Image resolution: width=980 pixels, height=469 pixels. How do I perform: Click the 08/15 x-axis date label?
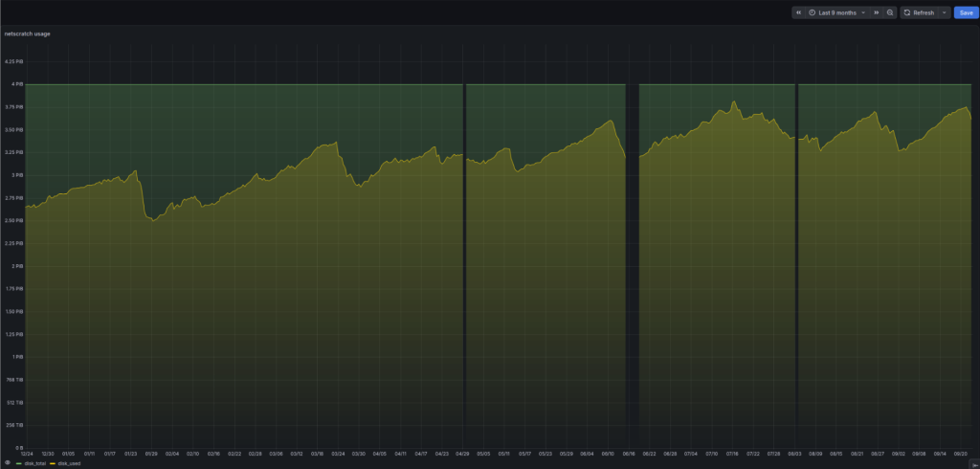[836, 454]
